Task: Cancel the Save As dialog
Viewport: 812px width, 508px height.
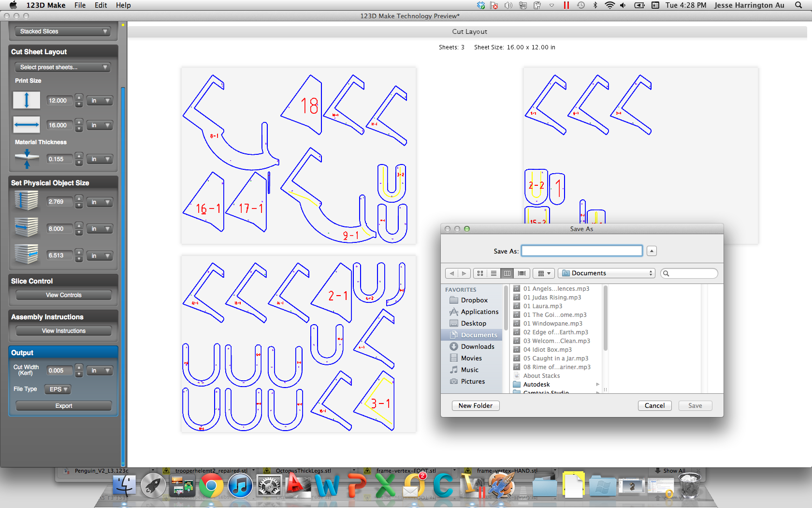Action: 654,405
